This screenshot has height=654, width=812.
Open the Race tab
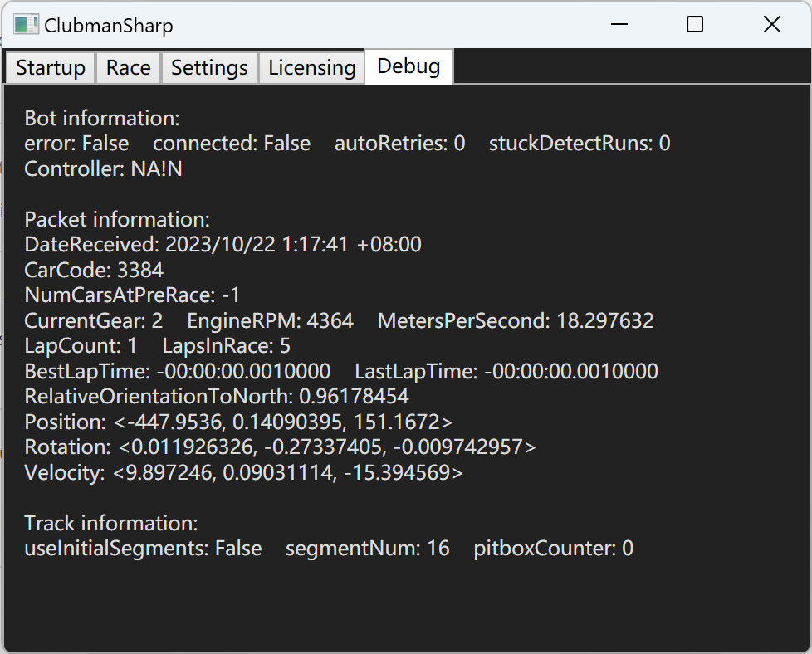(x=128, y=67)
